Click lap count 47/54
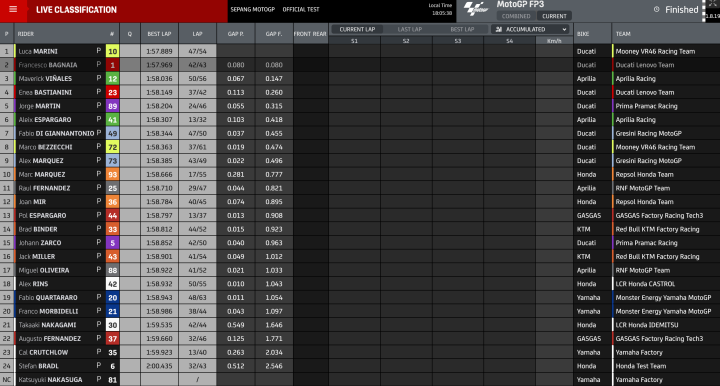Image resolution: width=720 pixels, height=386 pixels. coord(197,51)
